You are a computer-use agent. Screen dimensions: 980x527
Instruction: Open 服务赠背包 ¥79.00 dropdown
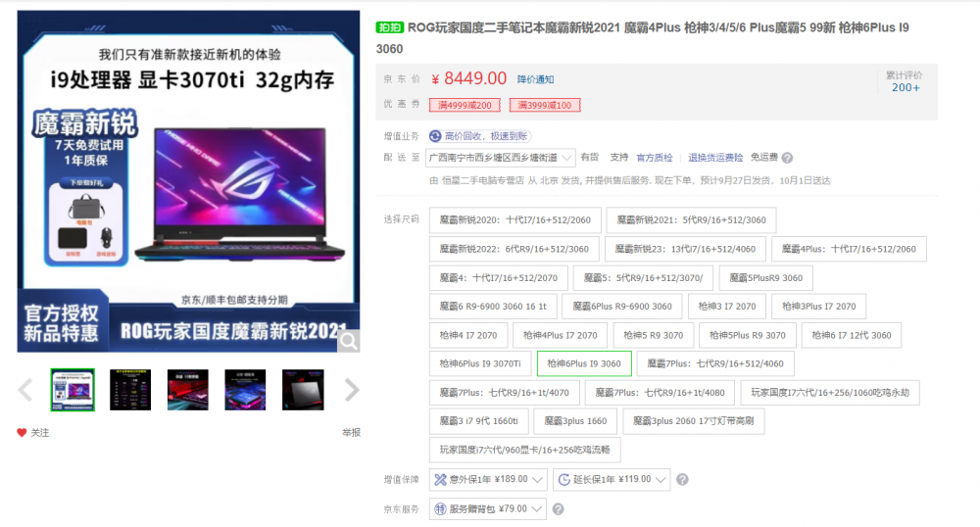487,509
